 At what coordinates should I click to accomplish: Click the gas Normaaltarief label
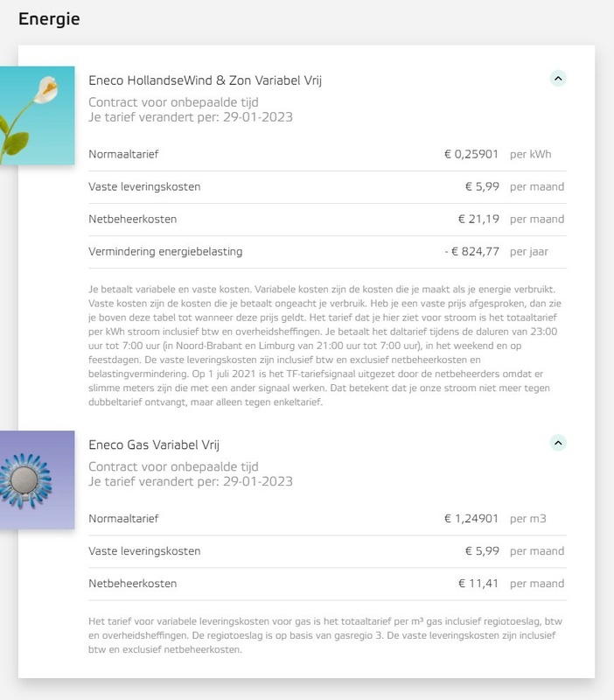(123, 519)
